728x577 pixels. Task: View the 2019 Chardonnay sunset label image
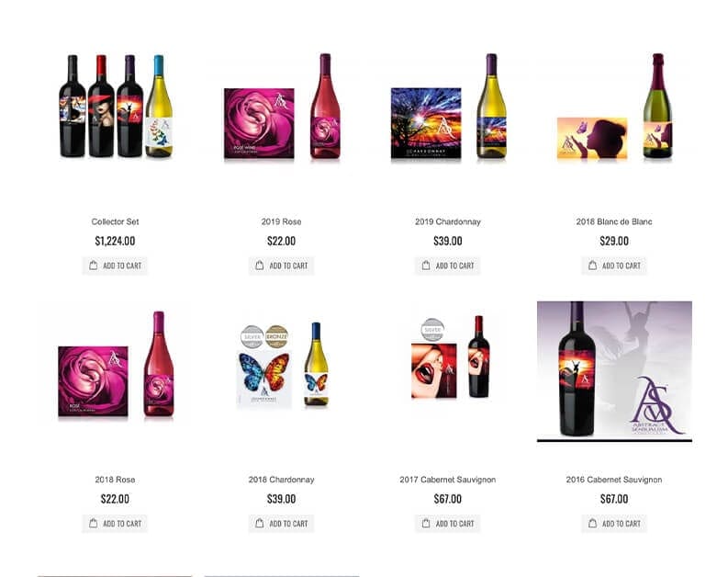click(x=449, y=107)
